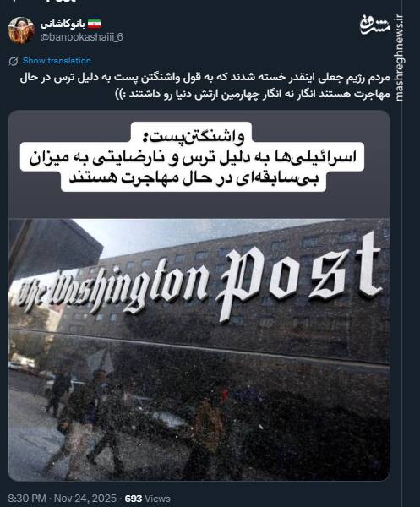Click the partially visible Post header at top
Screen dimensions: 420x507
pyautogui.click(x=62, y=2)
